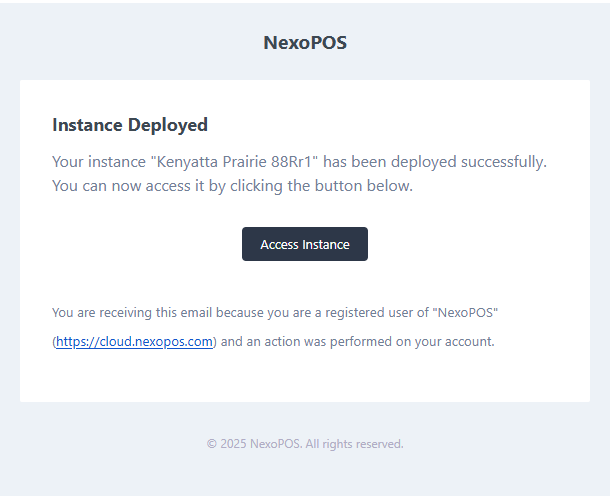
Task: Click the "Kenyatta Prairie 88Rr1" deployed message line
Action: (x=300, y=161)
